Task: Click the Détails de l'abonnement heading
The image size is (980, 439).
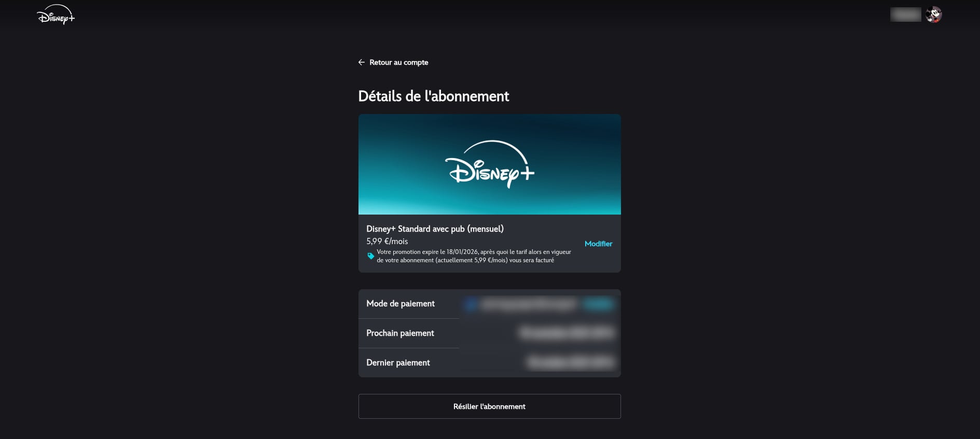Action: (x=434, y=96)
